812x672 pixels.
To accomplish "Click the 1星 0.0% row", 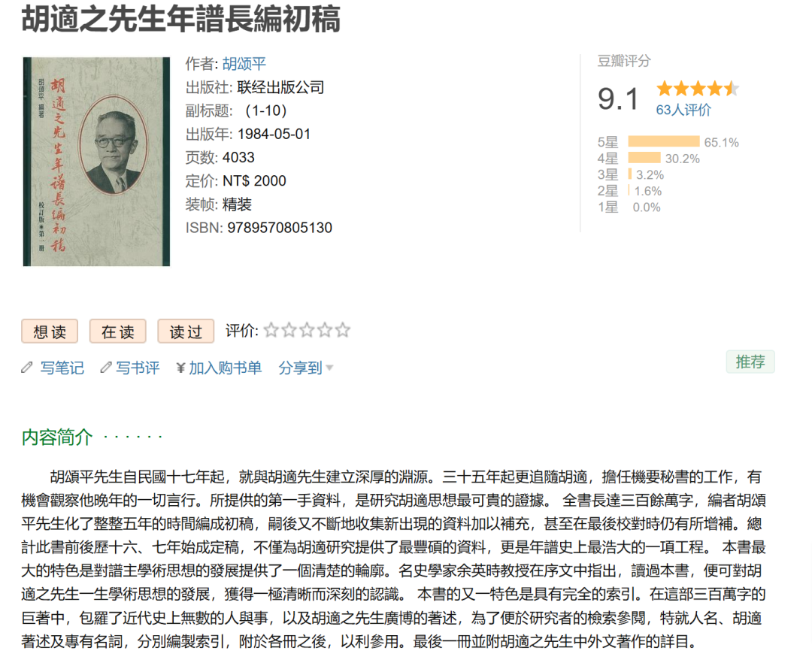I will coord(629,207).
